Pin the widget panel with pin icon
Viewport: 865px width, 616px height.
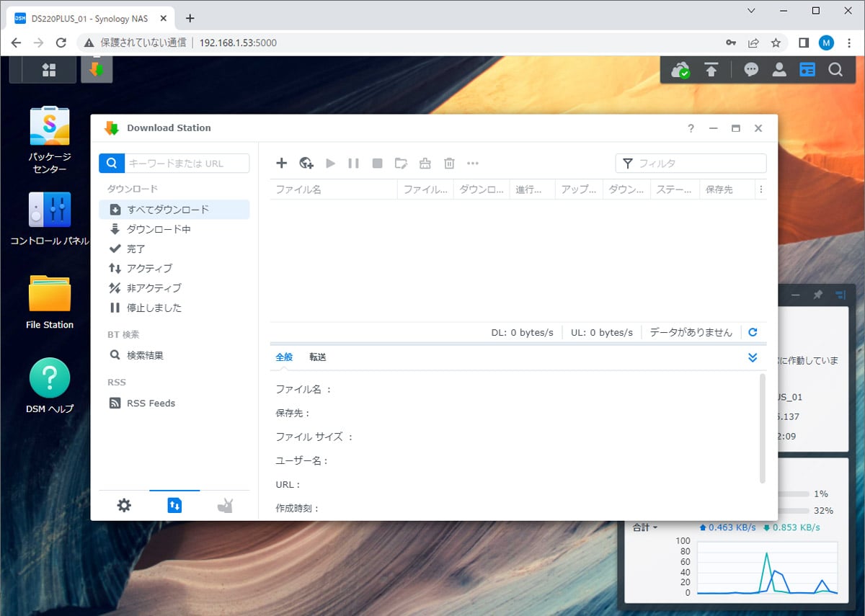click(x=817, y=295)
